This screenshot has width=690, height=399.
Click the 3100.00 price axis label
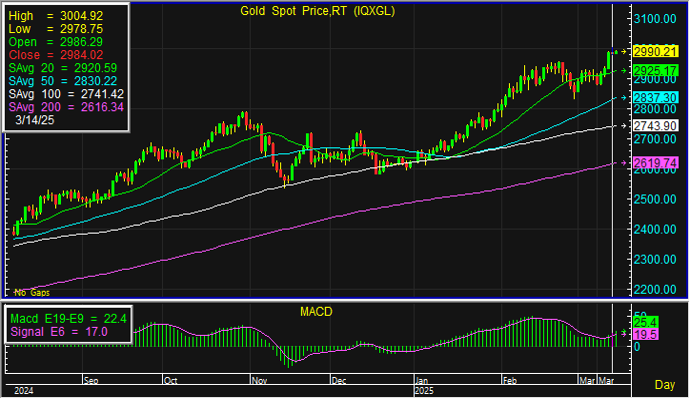coord(655,18)
